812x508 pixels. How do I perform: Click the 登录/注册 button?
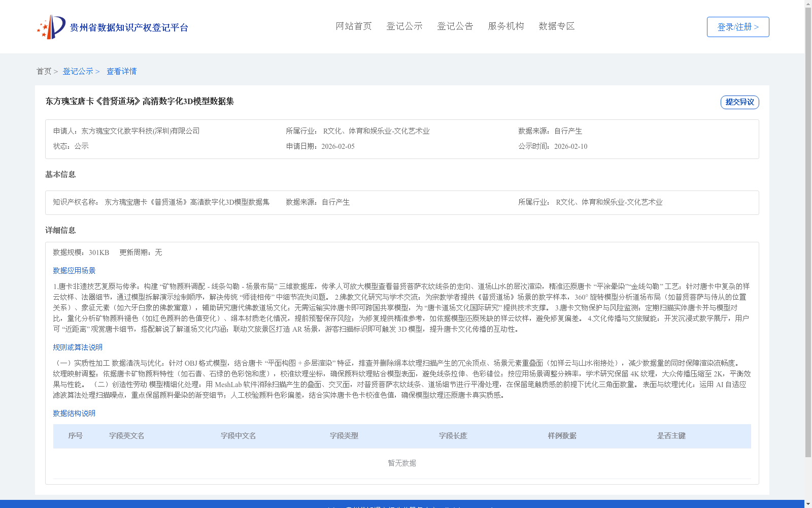pyautogui.click(x=738, y=27)
